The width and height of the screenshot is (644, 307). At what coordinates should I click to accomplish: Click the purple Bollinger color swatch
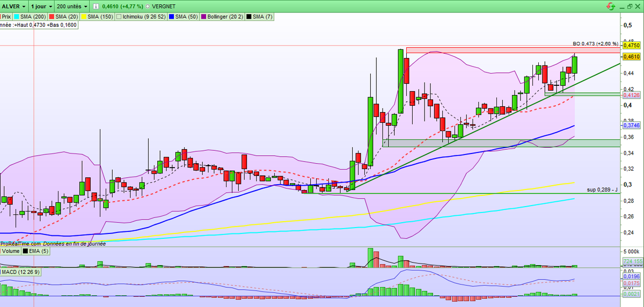203,17
